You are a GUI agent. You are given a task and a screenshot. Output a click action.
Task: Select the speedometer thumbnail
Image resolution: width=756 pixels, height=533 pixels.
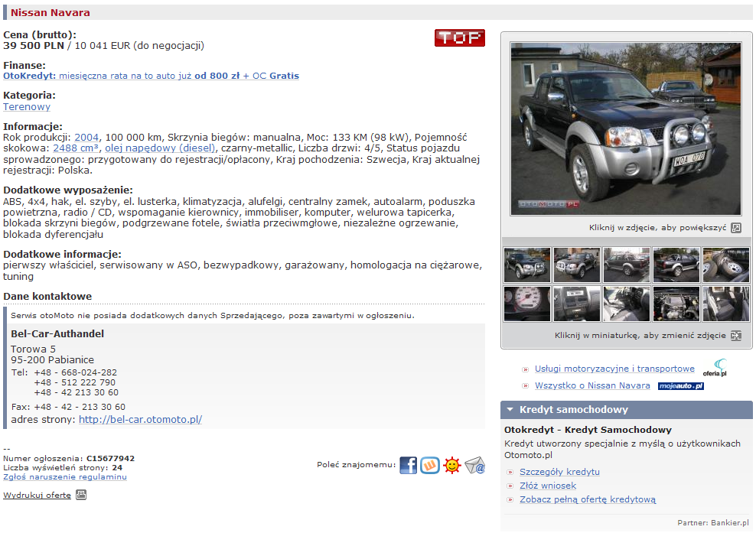pos(527,304)
